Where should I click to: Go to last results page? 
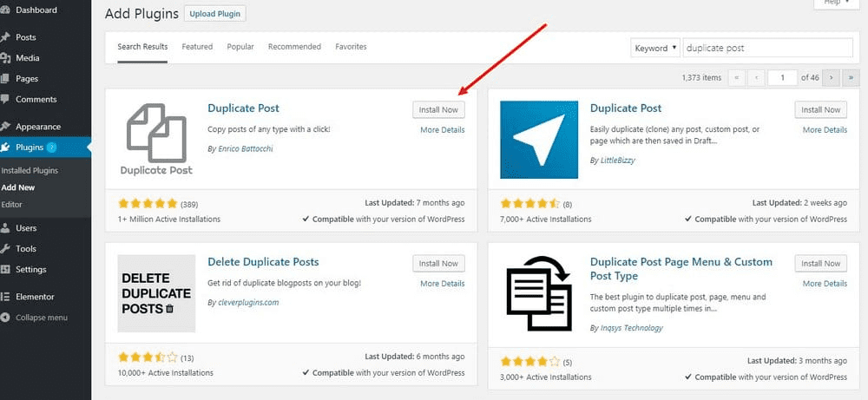[851, 78]
